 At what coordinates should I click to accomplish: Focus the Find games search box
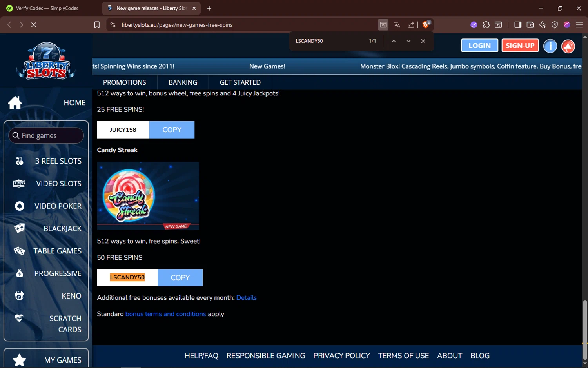pos(46,135)
